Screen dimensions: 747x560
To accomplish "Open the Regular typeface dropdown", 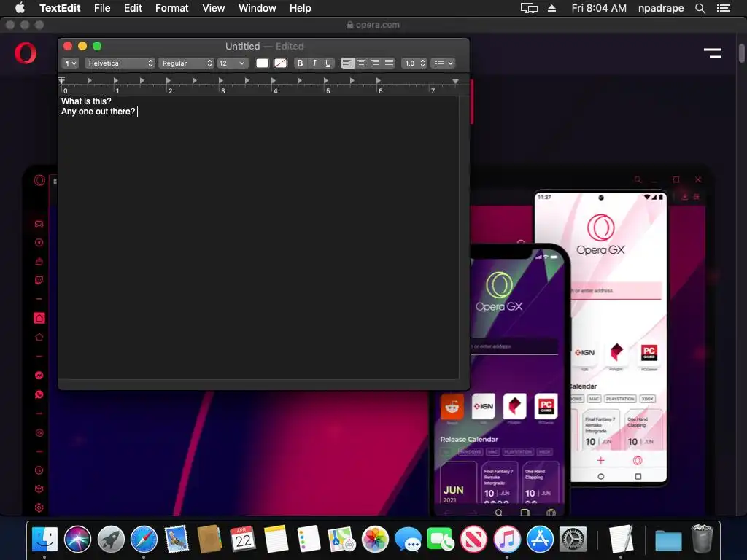I will pyautogui.click(x=186, y=63).
